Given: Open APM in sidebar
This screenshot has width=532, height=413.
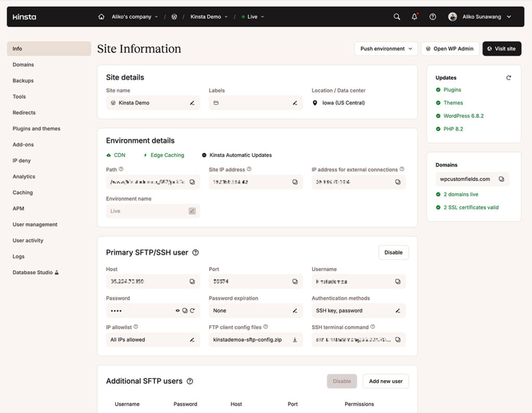Looking at the screenshot, I should [18, 208].
